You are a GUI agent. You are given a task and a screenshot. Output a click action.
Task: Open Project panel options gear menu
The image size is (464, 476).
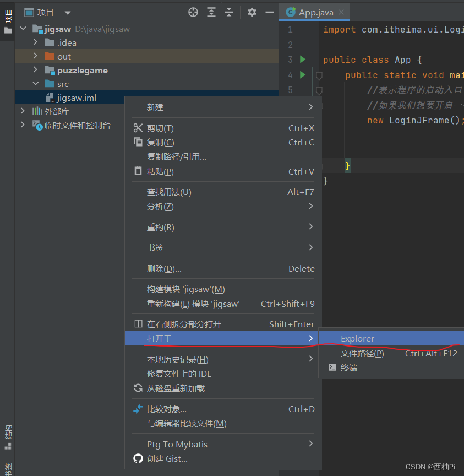(252, 12)
